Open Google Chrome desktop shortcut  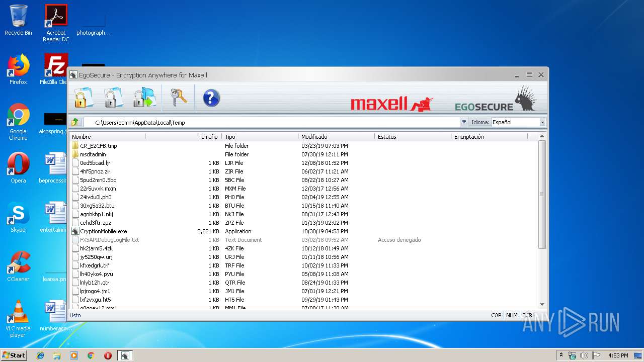(x=18, y=122)
